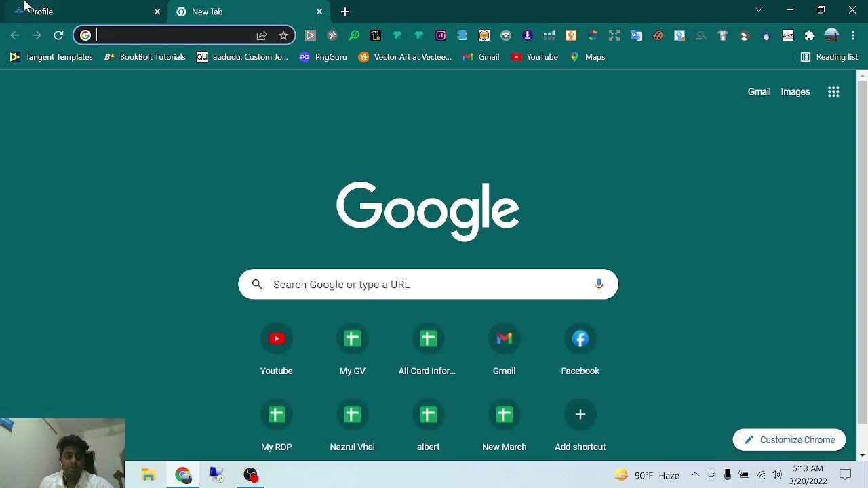Open the BookBolt Tutorials bookmark

click(145, 57)
